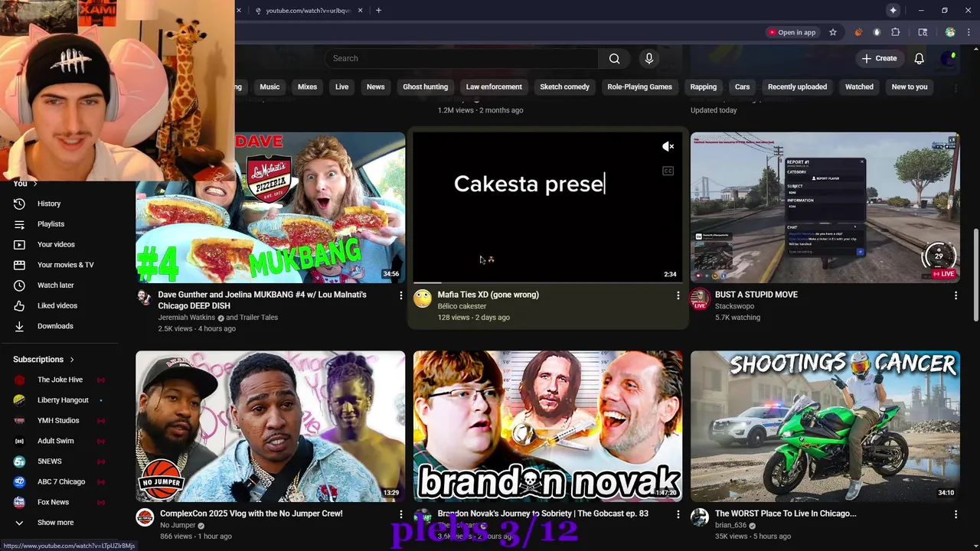Click the Open in app button
Image resolution: width=980 pixels, height=551 pixels.
click(792, 32)
